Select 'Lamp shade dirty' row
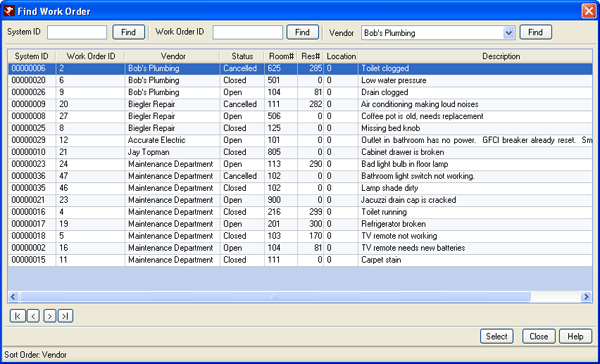 point(300,188)
